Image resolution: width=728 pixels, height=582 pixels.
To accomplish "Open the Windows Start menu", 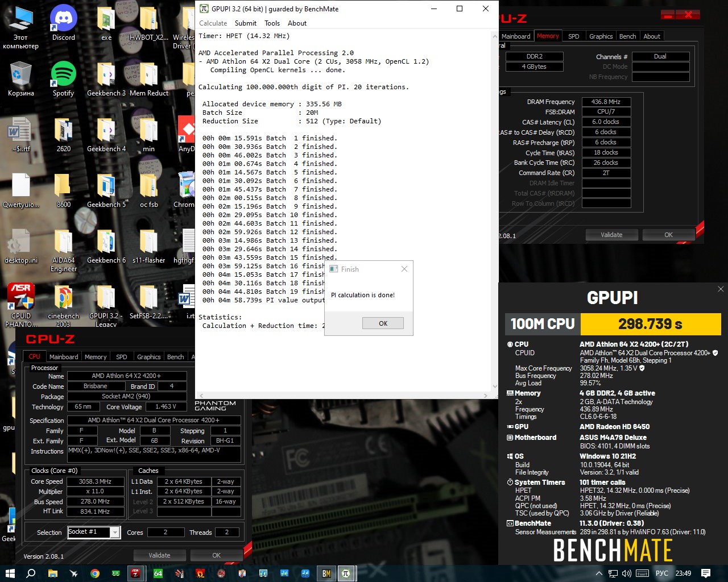I will 10,573.
